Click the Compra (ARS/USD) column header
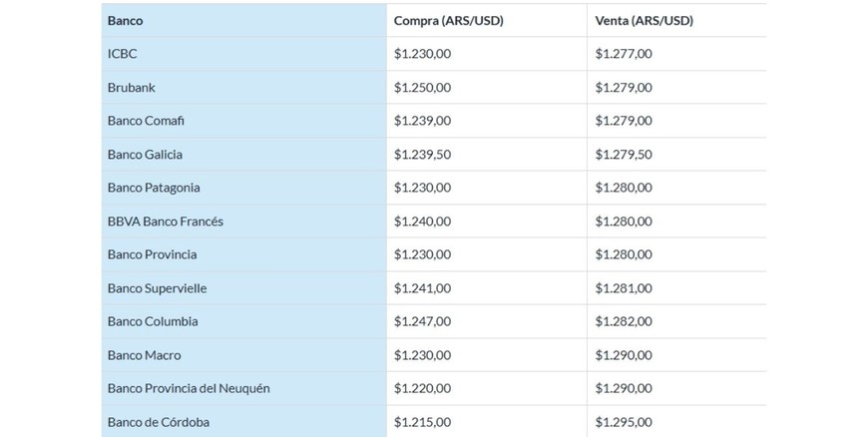Viewport: 868px width, 437px height. pos(448,20)
